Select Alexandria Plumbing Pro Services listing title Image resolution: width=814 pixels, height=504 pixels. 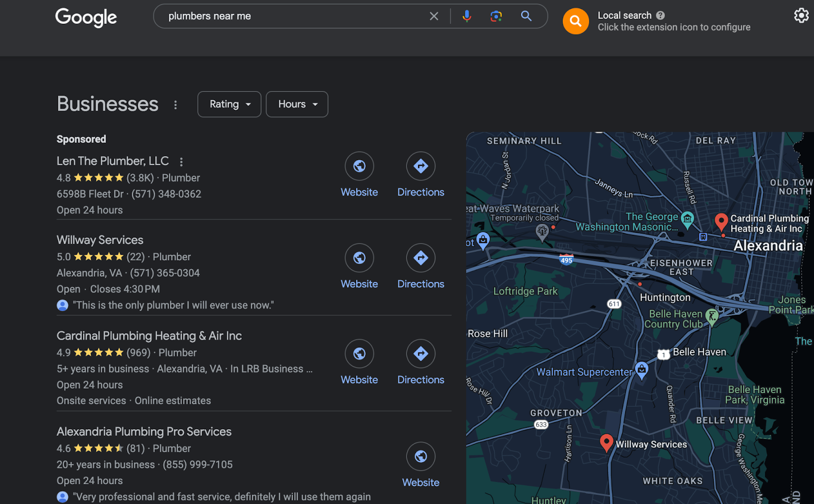coord(144,432)
